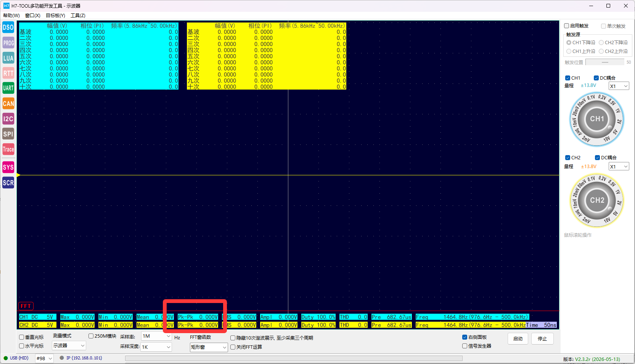
Task: Click CH1 Duty 100.0% readout
Action: click(x=318, y=317)
